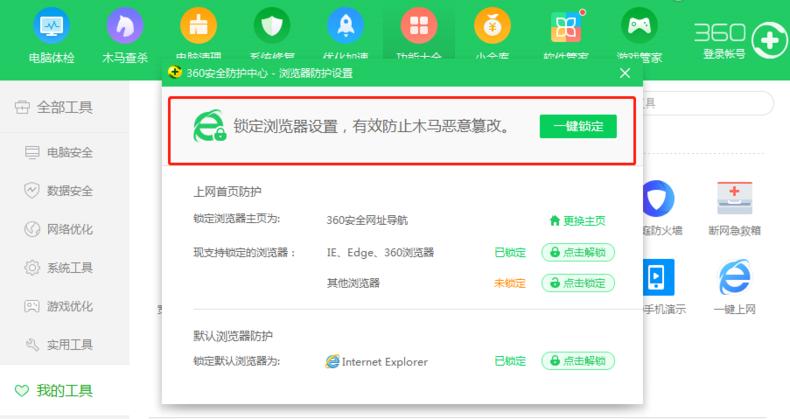The image size is (790, 419).
Task: Click the orange 未锁定 status text
Action: click(x=510, y=283)
